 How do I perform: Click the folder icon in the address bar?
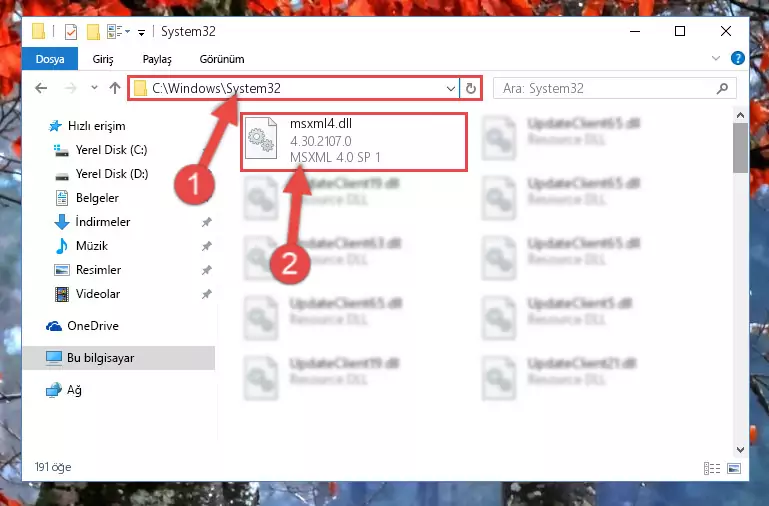[140, 88]
